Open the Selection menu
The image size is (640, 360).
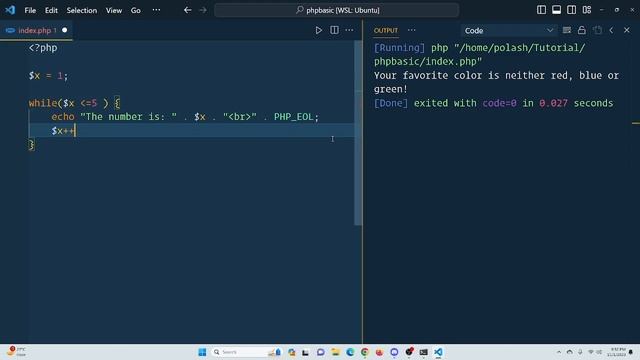[x=82, y=10]
